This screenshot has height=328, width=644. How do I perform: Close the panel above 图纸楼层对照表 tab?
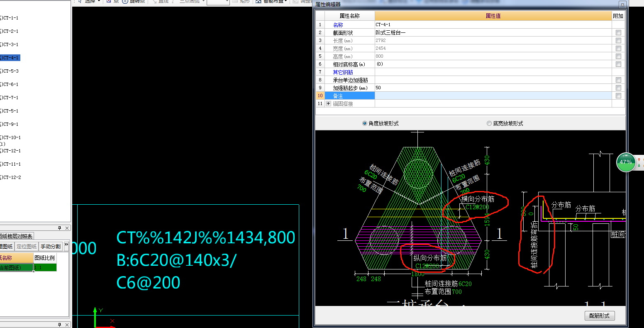click(x=67, y=228)
